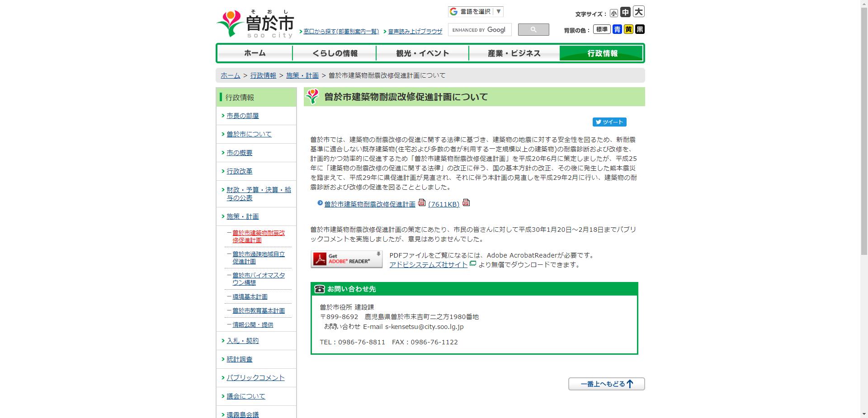Open the 言語を選択 language dropdown
This screenshot has width=868, height=418.
tap(475, 11)
